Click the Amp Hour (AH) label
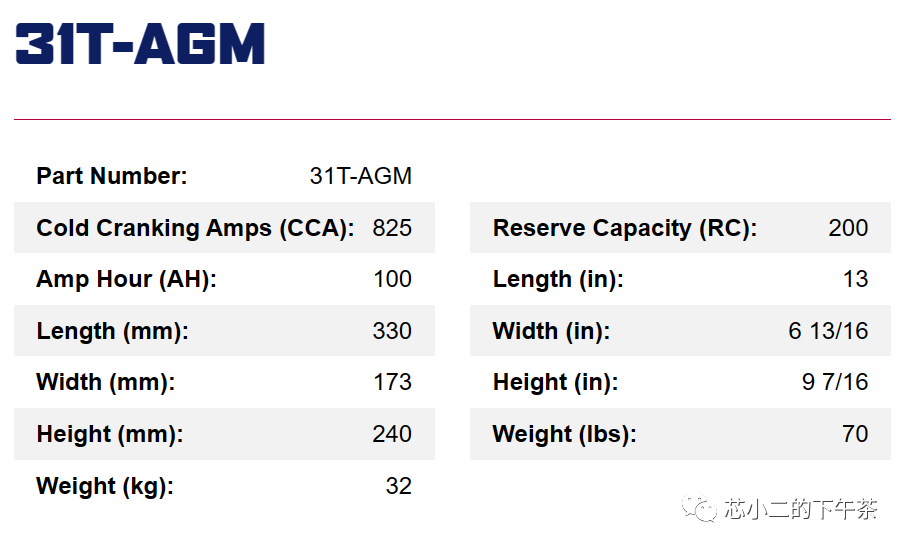Screen dimensions: 907x549 tap(126, 279)
